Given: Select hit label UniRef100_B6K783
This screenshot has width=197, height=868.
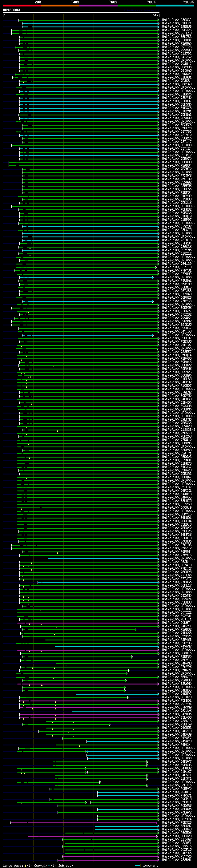Looking at the screenshot, I should pyautogui.click(x=177, y=37).
